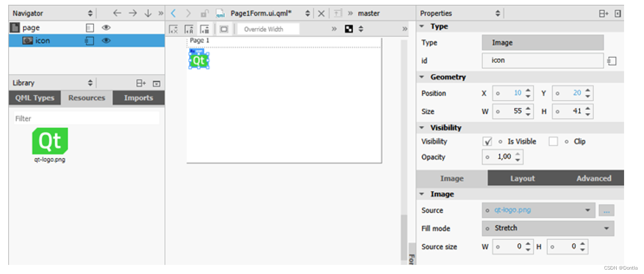Hide the icon item with eye icon

(106, 41)
